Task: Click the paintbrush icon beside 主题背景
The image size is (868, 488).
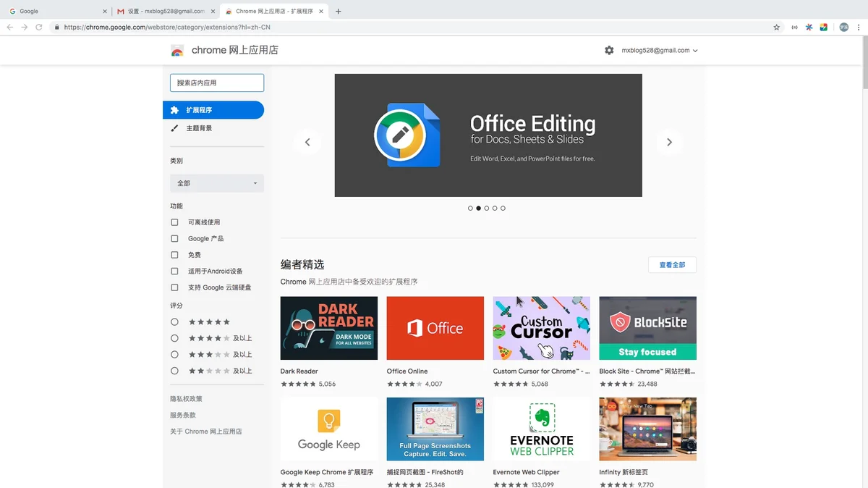Action: coord(174,128)
